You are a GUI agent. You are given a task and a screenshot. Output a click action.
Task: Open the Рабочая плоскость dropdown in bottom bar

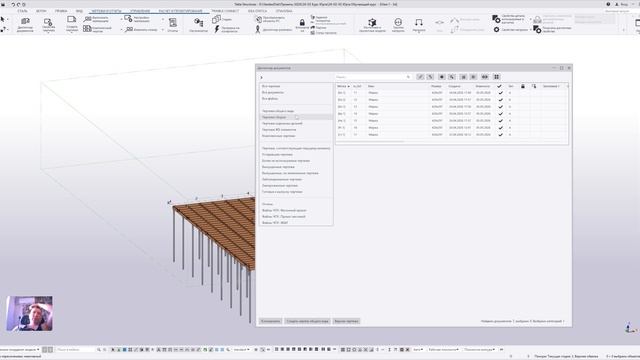pyautogui.click(x=444, y=349)
